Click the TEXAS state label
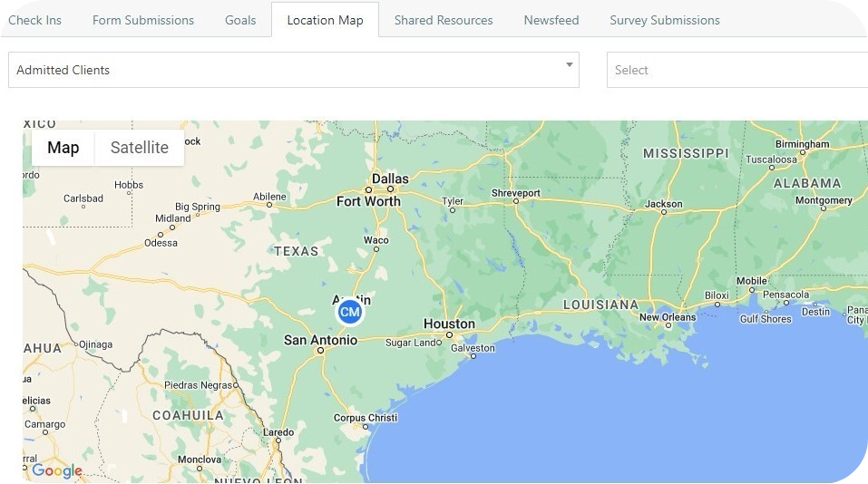868x484 pixels. coord(297,251)
